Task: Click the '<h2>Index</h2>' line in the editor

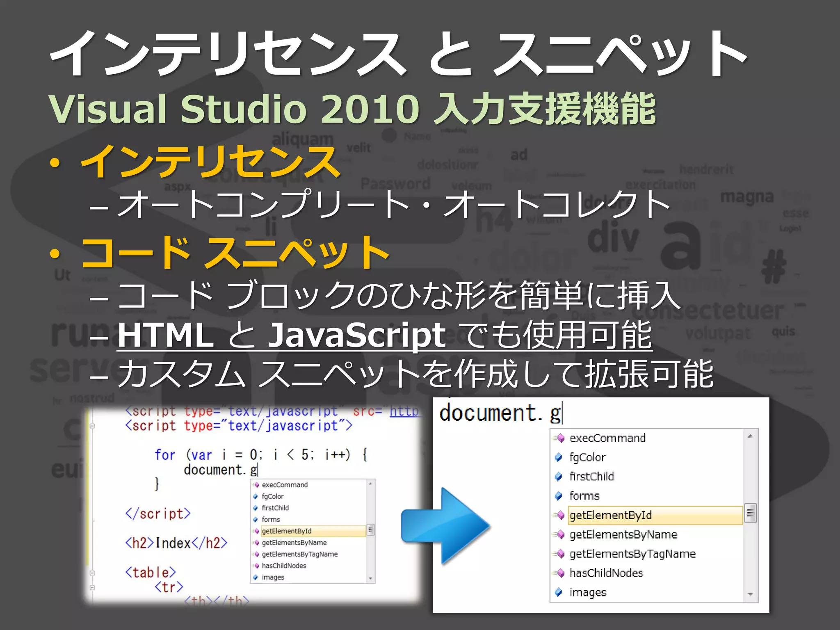Action: pyautogui.click(x=176, y=543)
